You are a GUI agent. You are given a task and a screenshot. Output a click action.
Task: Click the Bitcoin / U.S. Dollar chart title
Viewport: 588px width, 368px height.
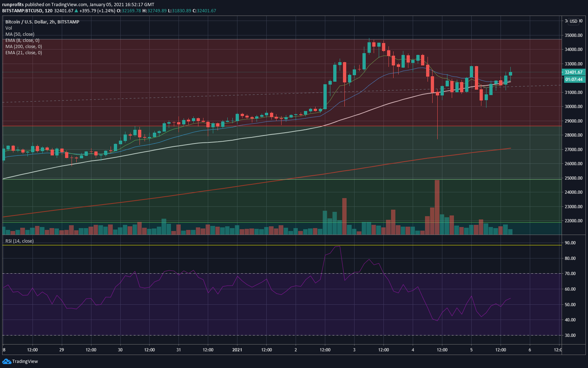pyautogui.click(x=42, y=22)
